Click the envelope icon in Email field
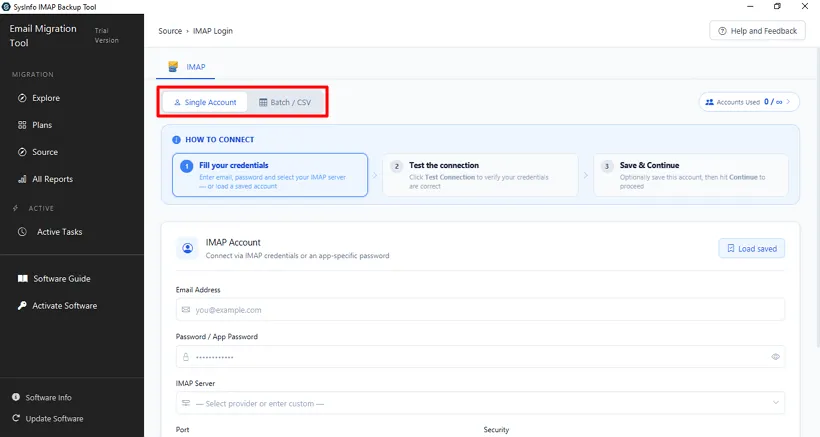The image size is (820, 437). pos(186,309)
